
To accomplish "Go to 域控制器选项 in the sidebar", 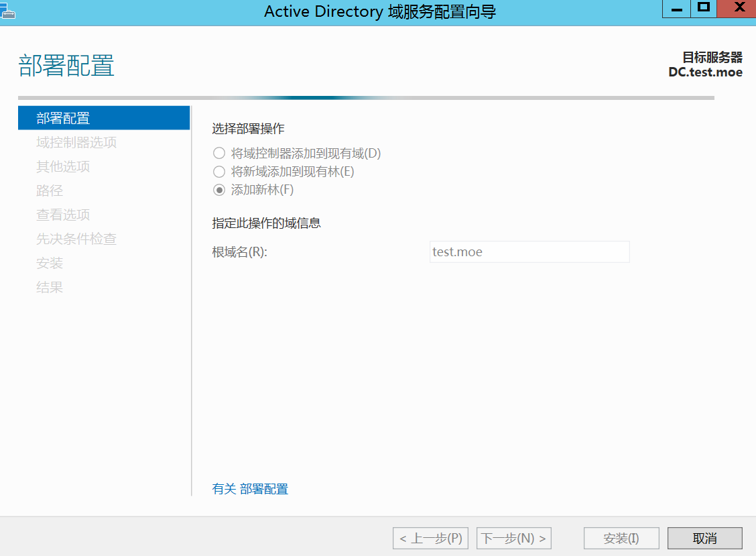I will coord(76,142).
